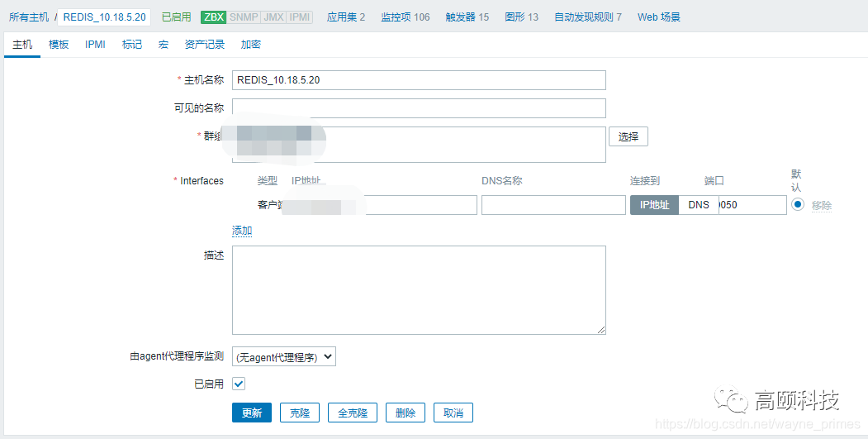868x439 pixels.
Task: Click the 移除 interface link
Action: tap(822, 206)
